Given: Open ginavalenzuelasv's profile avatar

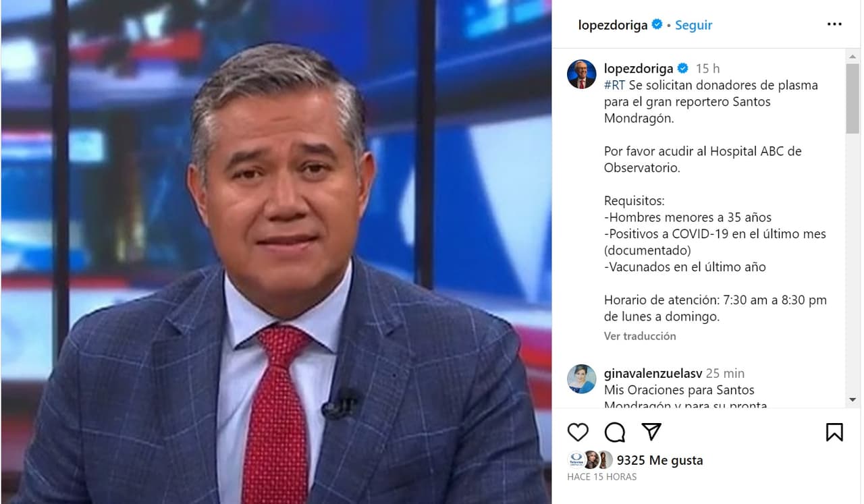Looking at the screenshot, I should [581, 379].
